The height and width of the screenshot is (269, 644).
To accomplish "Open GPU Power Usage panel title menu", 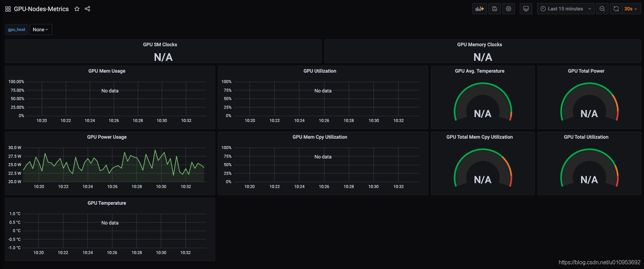I will (x=107, y=137).
